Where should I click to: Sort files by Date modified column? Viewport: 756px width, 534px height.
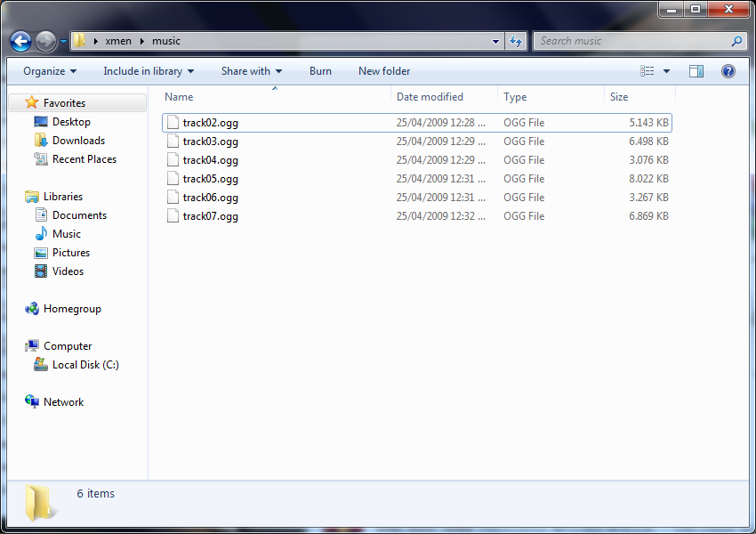point(430,97)
